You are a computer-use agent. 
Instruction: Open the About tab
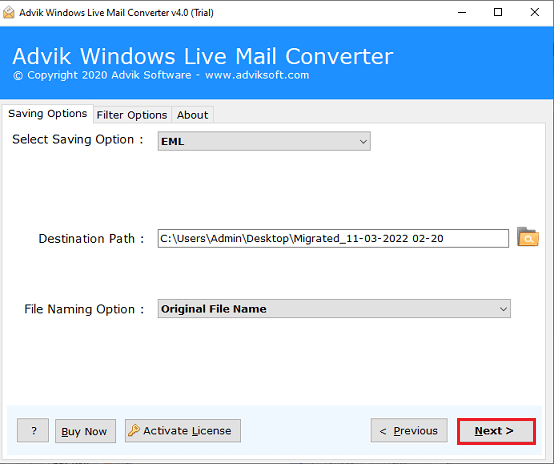193,115
